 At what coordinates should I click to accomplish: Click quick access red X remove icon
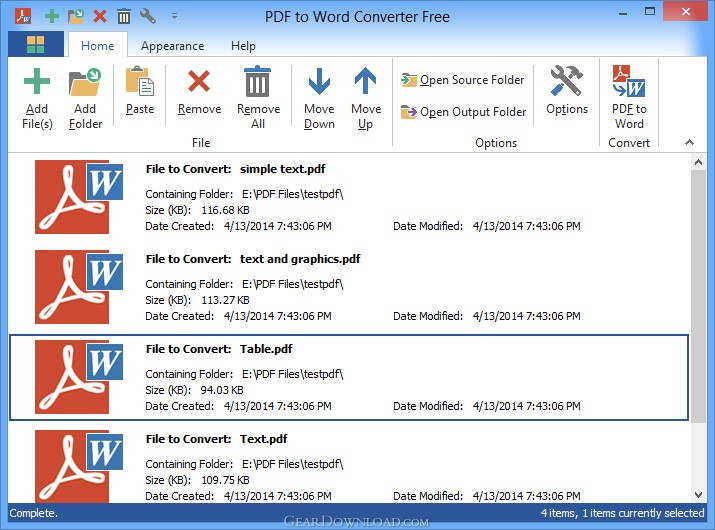(100, 16)
